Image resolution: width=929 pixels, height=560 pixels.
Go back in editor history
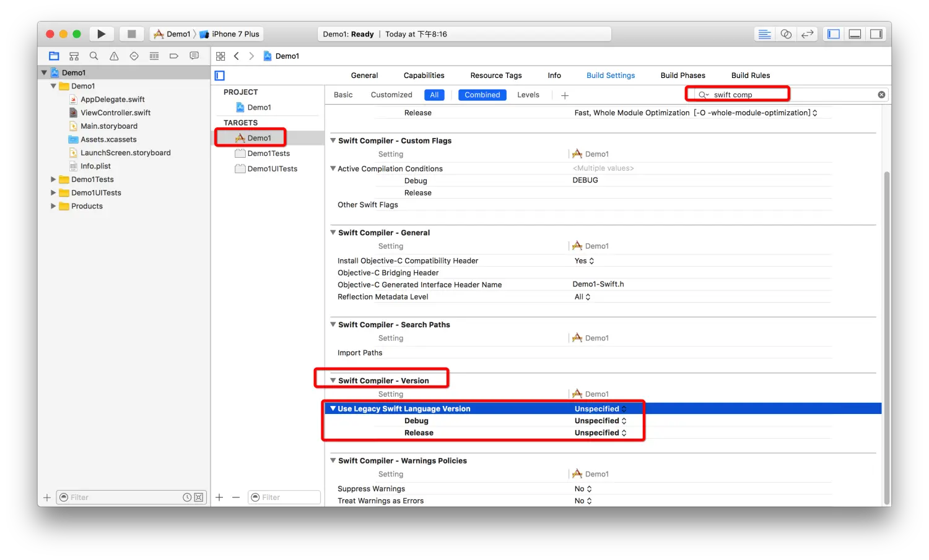pos(236,56)
